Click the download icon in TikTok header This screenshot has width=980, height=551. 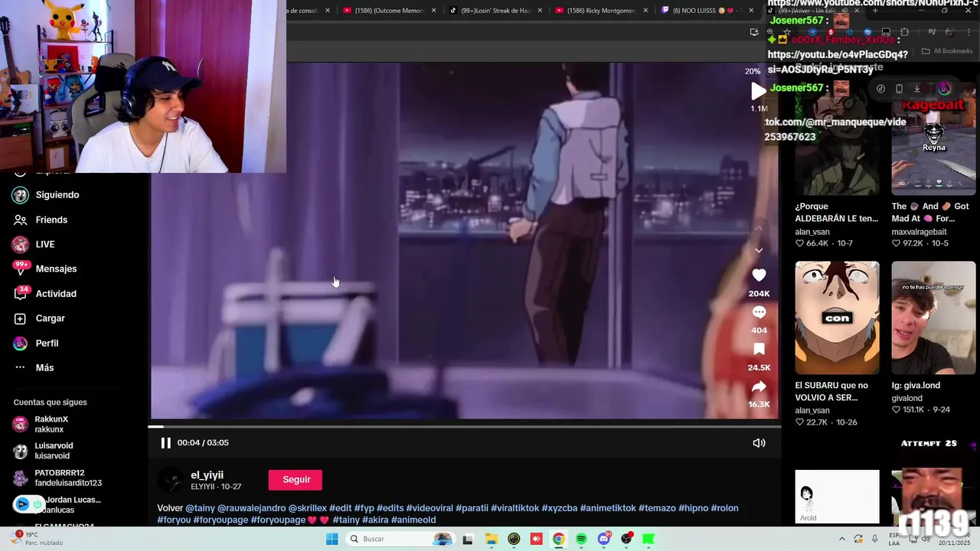[917, 89]
